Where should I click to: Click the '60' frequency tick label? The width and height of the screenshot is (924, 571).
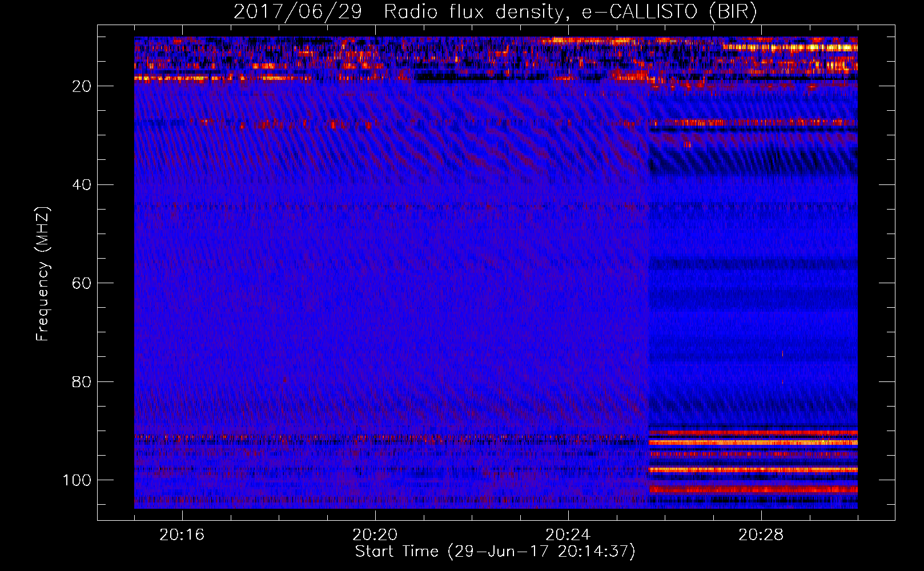pyautogui.click(x=82, y=283)
